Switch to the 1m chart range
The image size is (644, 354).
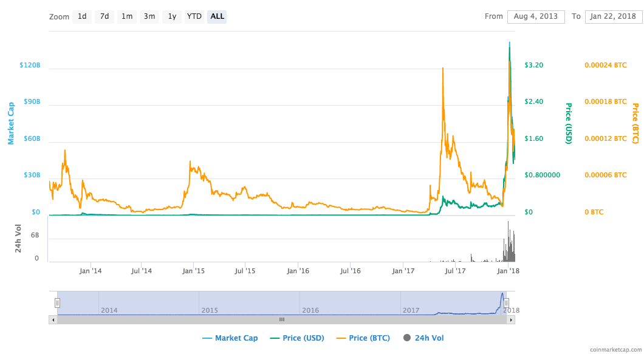(126, 16)
